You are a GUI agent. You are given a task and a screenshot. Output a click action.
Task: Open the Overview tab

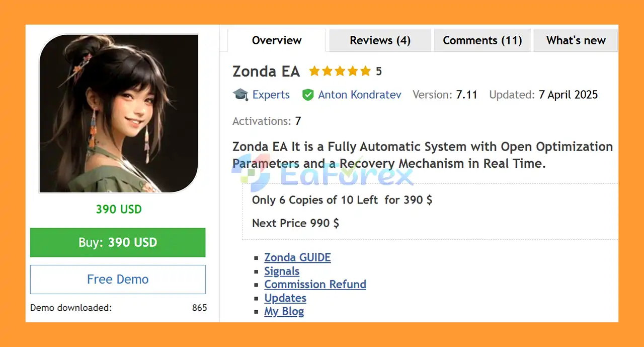point(277,41)
